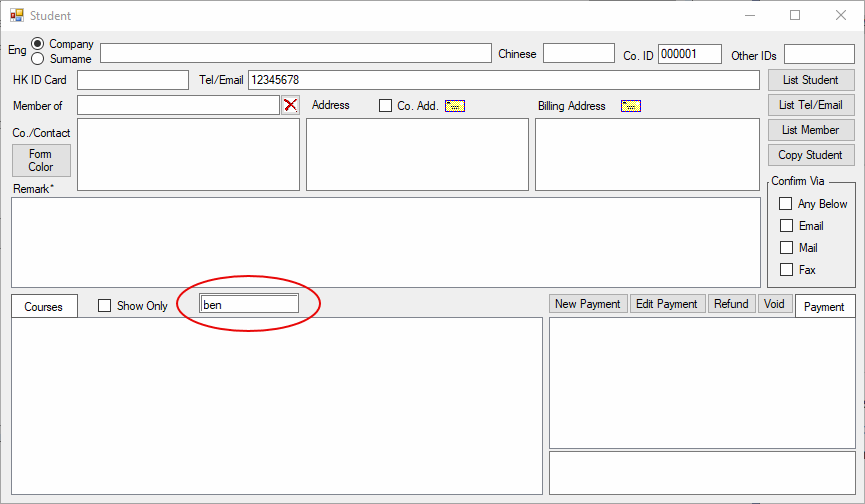Switch to the Payment tab

[824, 307]
